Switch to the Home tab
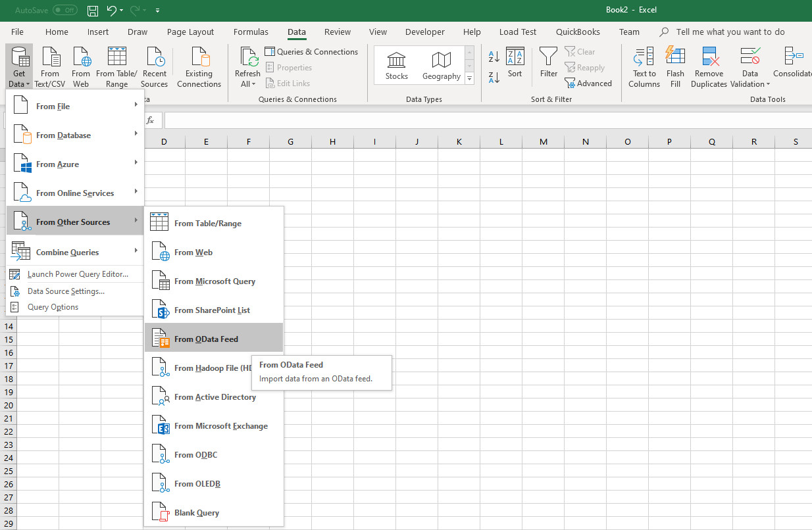Screen dimensions: 812x530 tap(57, 32)
